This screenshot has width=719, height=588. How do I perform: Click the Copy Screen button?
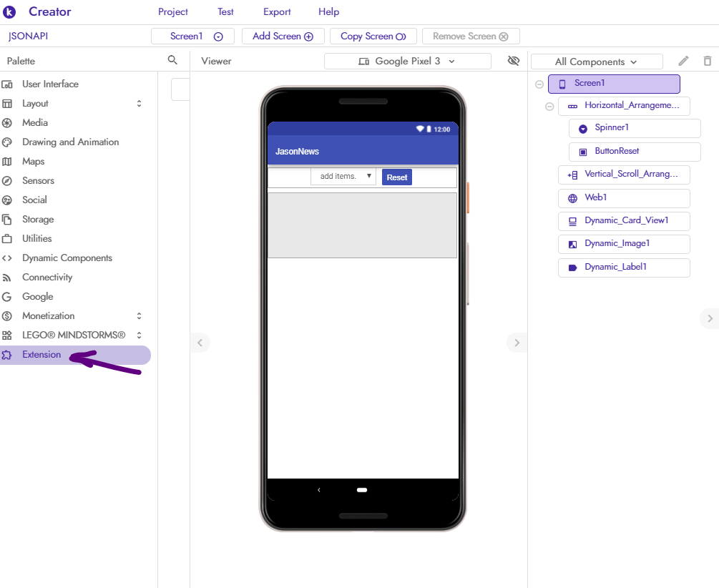[x=373, y=36]
